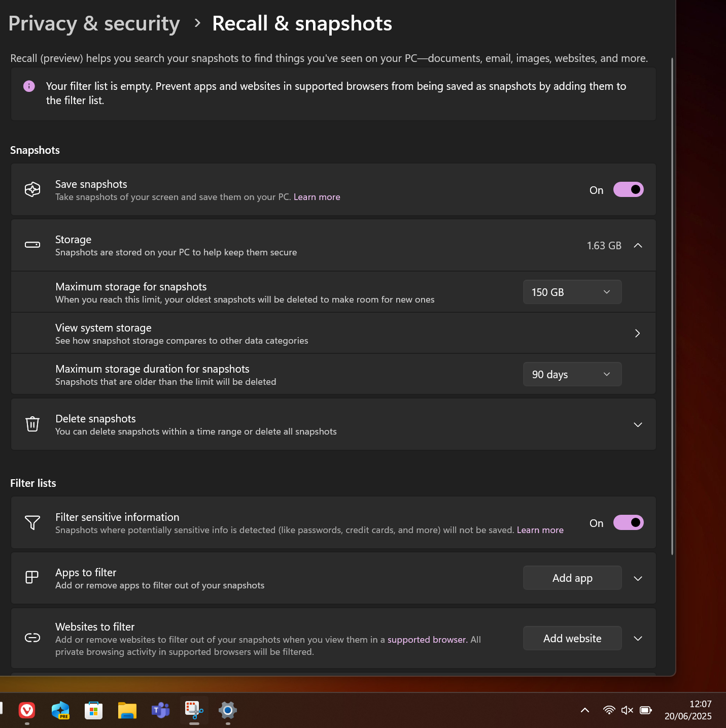Open Microsoft Teams from the taskbar
Viewport: 726px width, 728px height.
(x=161, y=710)
